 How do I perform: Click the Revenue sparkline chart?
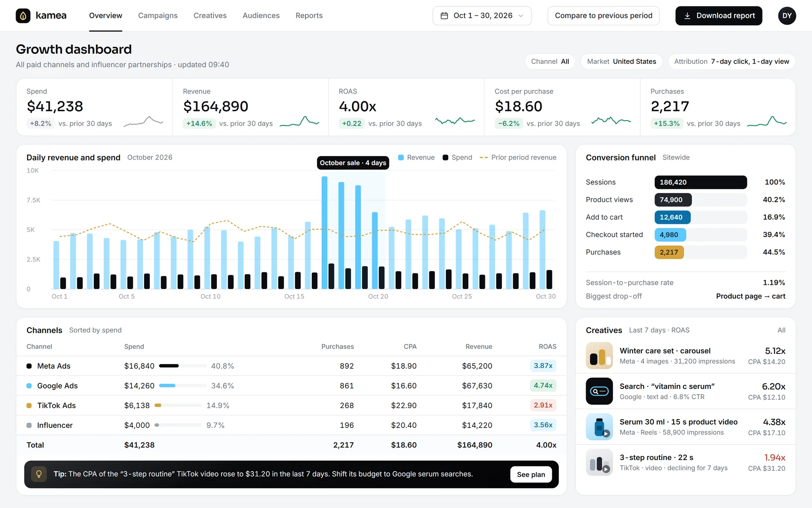[x=299, y=121]
